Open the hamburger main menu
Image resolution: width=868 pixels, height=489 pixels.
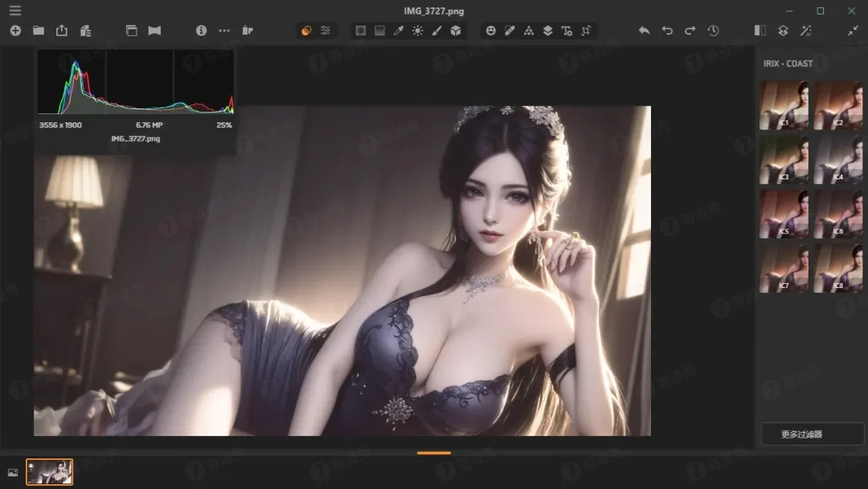tap(15, 11)
